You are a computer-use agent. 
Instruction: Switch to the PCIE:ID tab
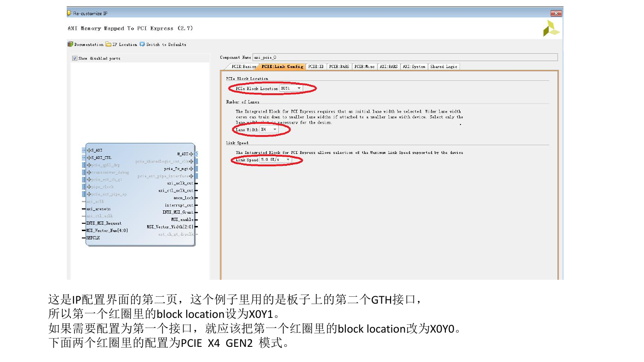pyautogui.click(x=316, y=67)
